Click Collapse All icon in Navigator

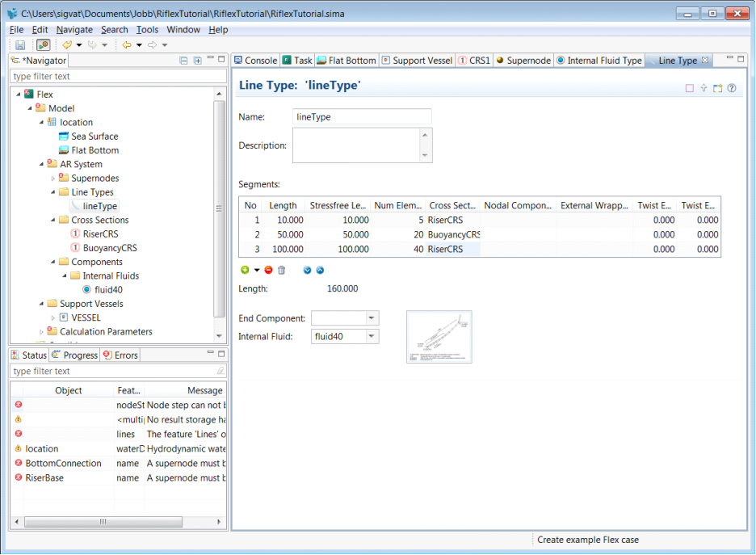[x=183, y=61]
